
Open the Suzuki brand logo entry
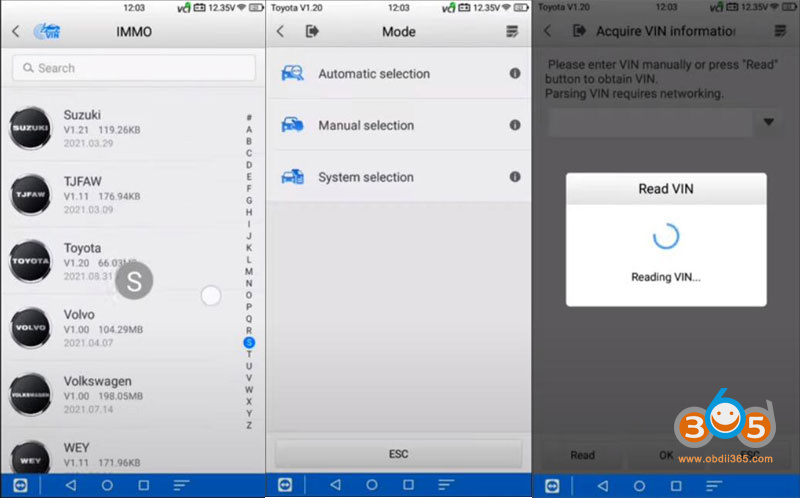point(31,128)
